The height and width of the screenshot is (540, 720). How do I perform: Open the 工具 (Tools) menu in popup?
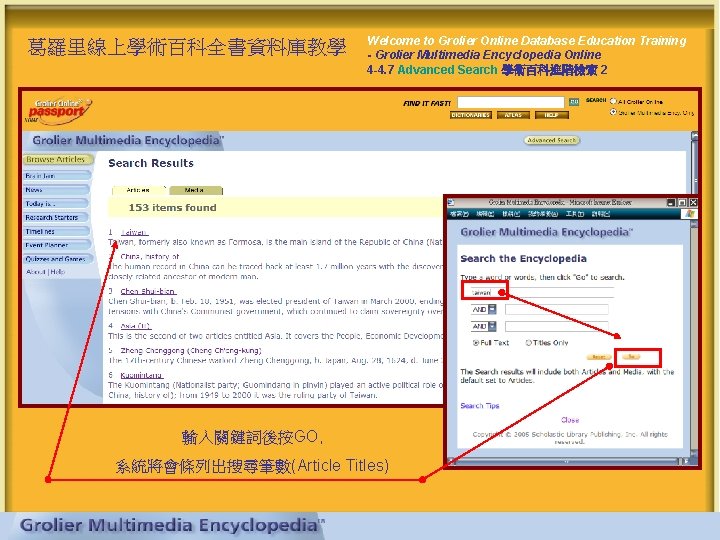(574, 214)
